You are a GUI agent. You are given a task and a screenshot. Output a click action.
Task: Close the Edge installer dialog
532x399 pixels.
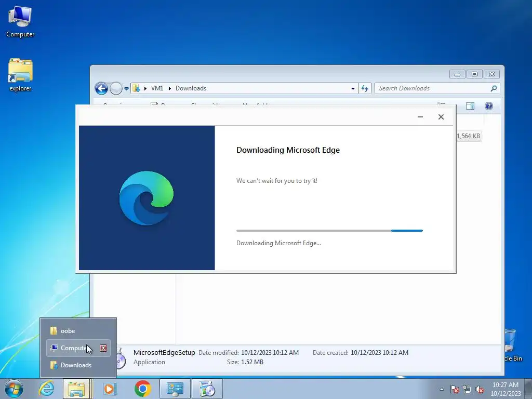tap(441, 117)
